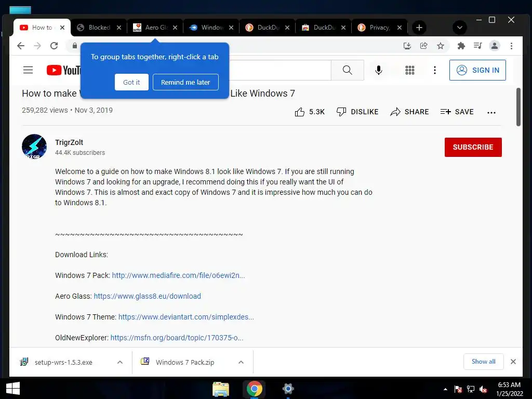Open the Settings gear in the taskbar

288,389
